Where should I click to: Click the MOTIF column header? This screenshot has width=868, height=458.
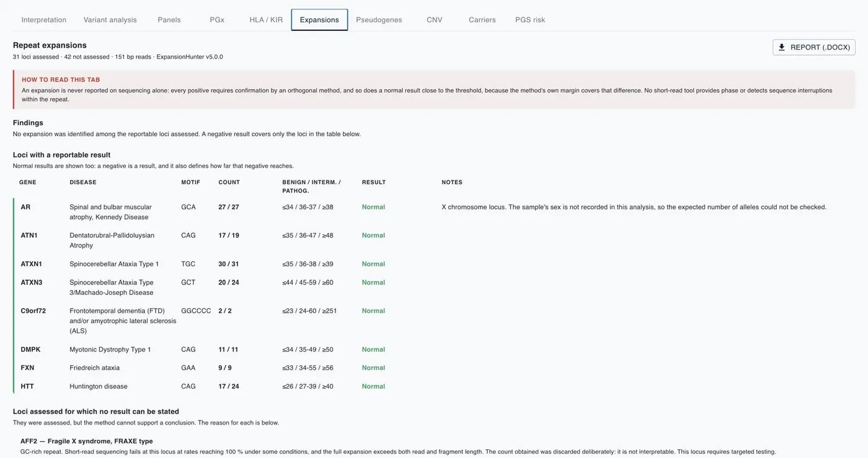coord(191,182)
